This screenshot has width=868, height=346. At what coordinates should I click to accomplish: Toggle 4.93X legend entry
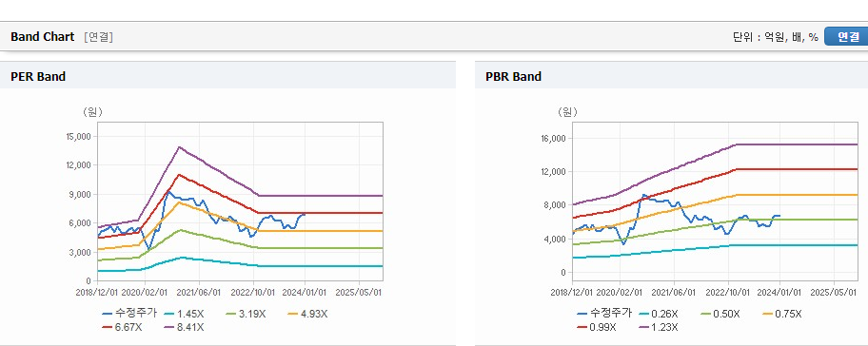tap(307, 314)
